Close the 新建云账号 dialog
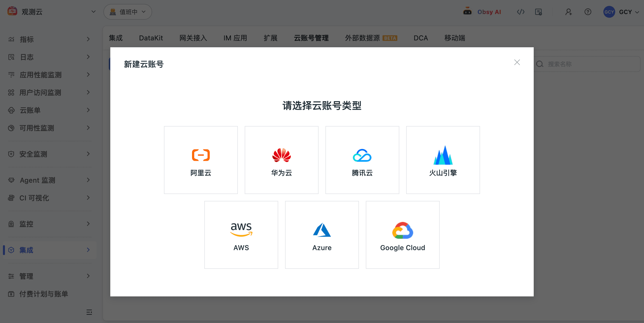Viewport: 644px width, 323px height. (x=517, y=62)
